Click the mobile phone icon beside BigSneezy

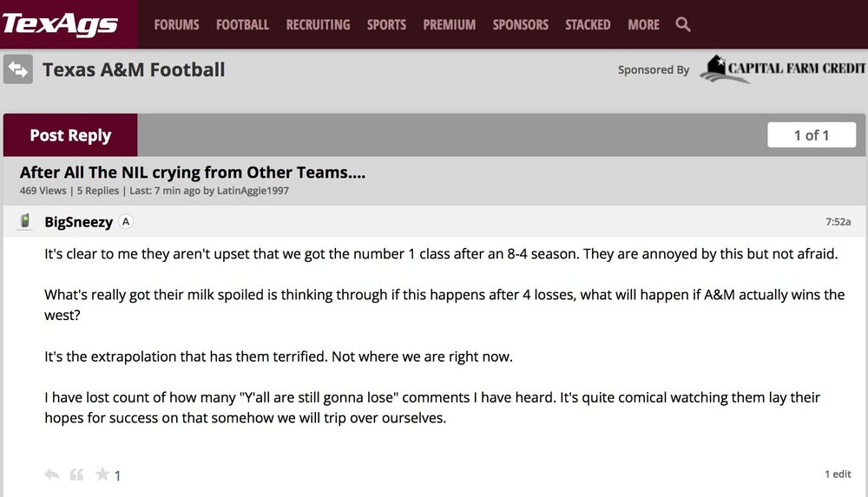point(25,221)
